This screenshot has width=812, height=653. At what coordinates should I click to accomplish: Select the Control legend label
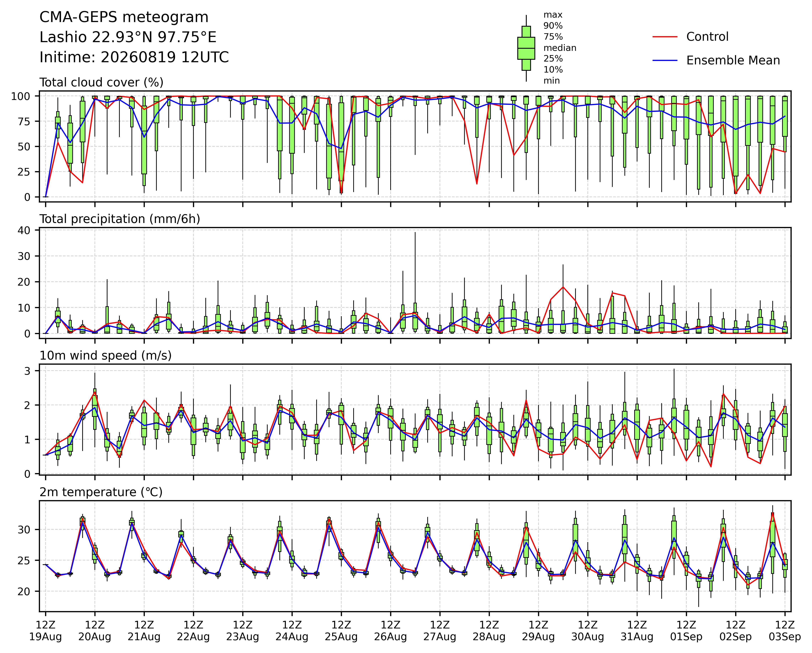(707, 37)
